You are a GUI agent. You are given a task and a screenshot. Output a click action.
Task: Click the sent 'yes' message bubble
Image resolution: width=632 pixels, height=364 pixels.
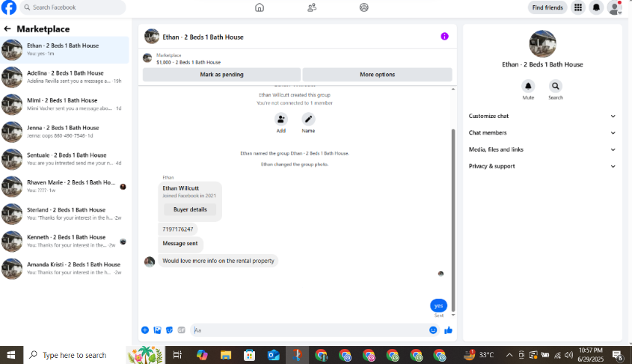438,306
